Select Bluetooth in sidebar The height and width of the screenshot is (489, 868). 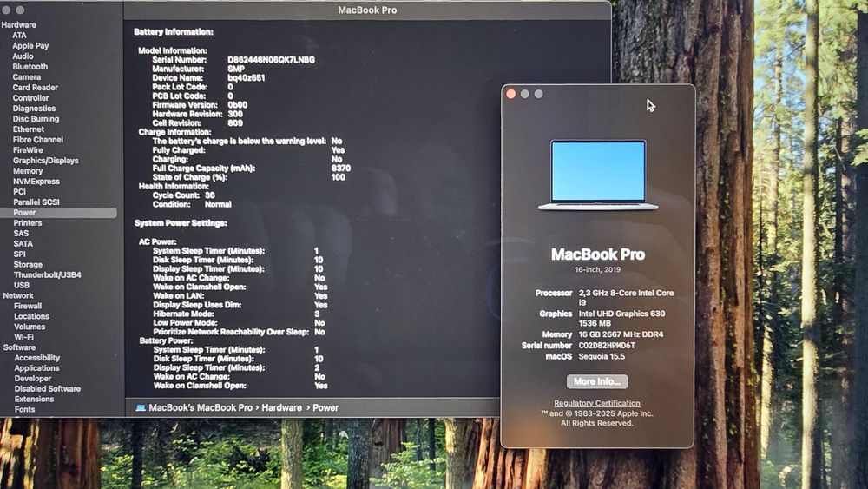[30, 67]
